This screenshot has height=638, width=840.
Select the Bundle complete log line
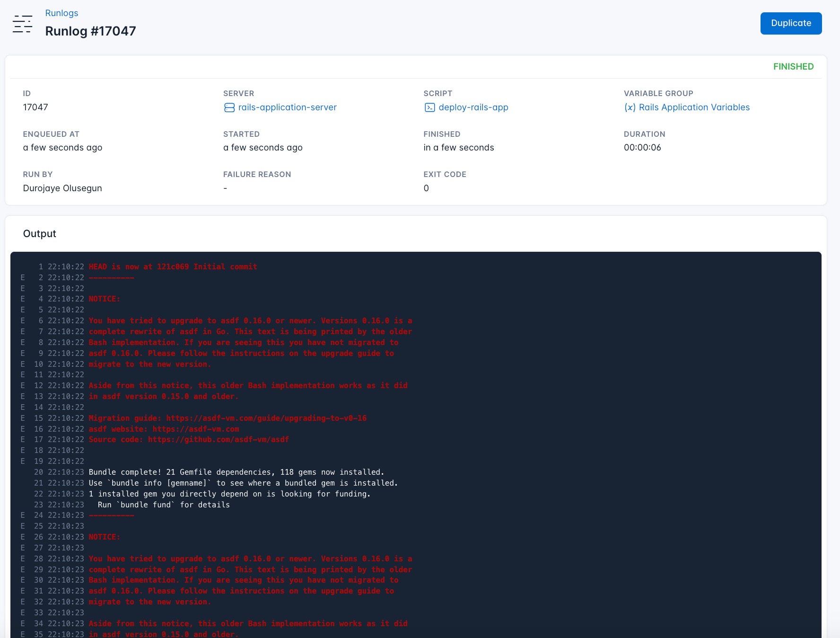pos(236,472)
